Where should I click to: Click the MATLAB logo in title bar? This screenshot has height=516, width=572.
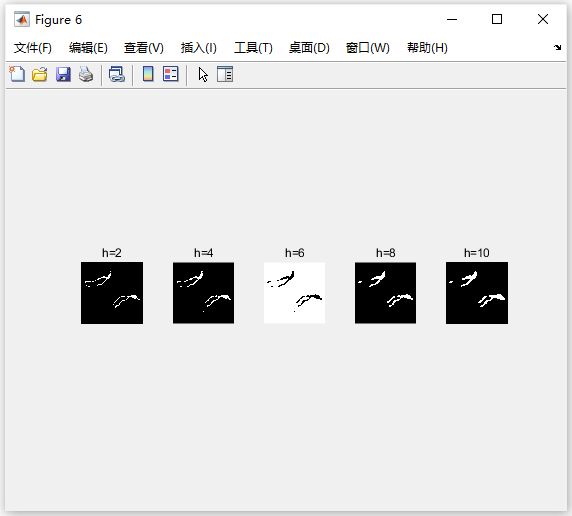22,19
